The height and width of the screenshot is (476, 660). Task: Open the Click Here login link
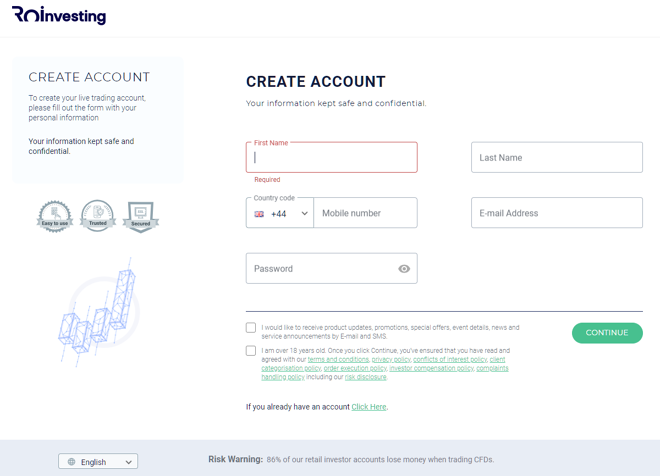pyautogui.click(x=369, y=407)
